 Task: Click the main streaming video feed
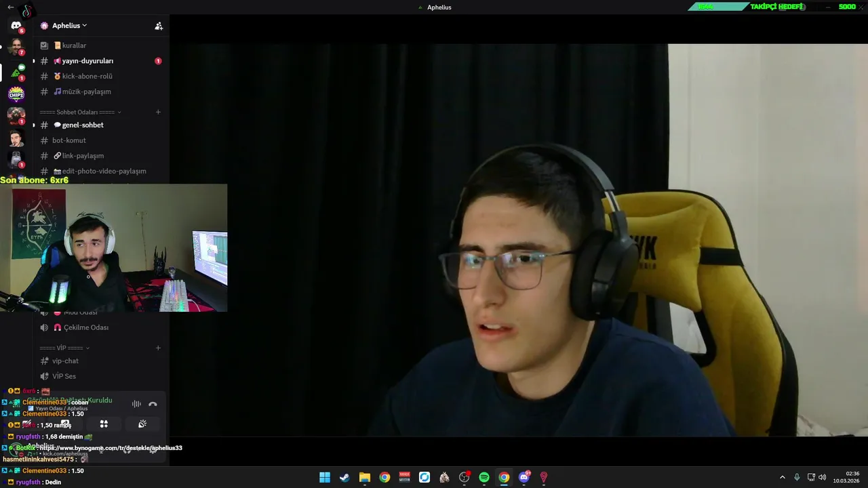pyautogui.click(x=519, y=240)
